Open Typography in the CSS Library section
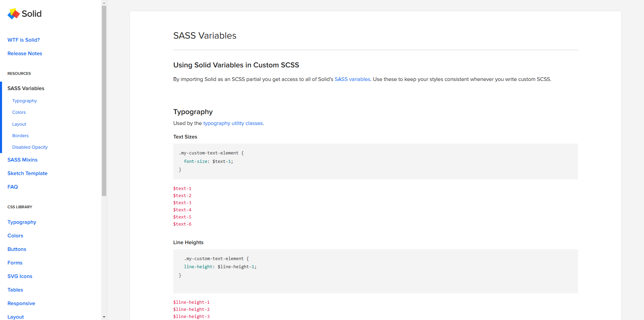This screenshot has height=320, width=644. [22, 222]
